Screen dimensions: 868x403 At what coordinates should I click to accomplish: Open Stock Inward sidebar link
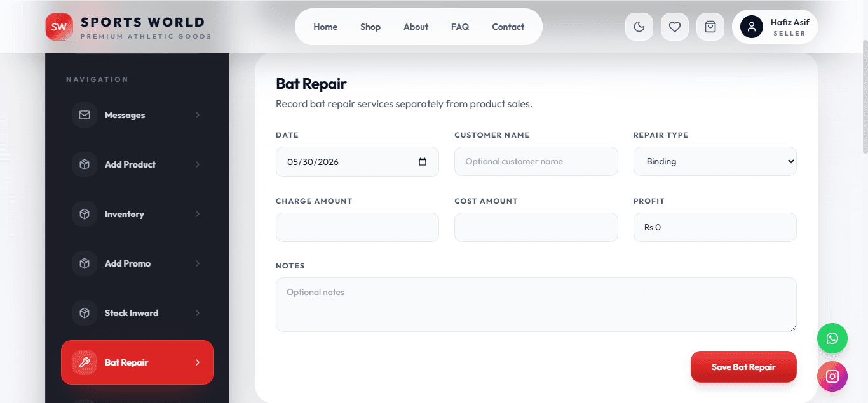click(x=137, y=313)
